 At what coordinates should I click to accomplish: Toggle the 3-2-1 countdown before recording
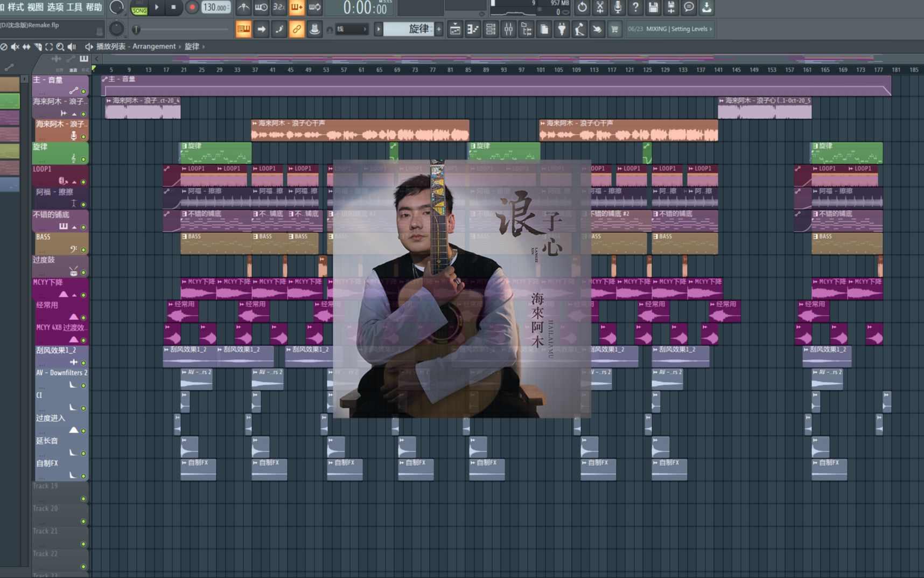(279, 8)
